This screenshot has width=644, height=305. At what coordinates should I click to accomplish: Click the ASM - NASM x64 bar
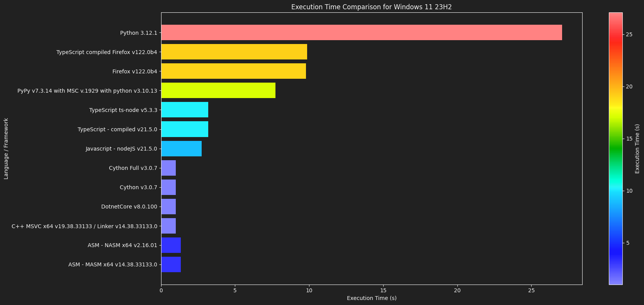point(171,245)
